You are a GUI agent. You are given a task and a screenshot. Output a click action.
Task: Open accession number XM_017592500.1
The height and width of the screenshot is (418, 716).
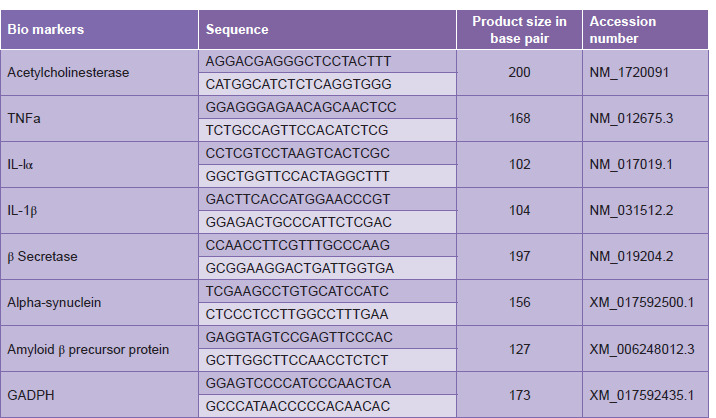(642, 302)
